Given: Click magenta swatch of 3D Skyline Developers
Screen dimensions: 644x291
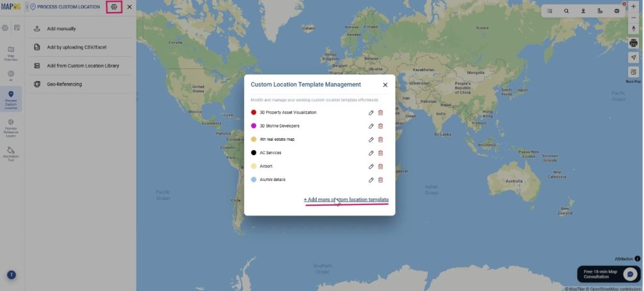Looking at the screenshot, I should (x=253, y=126).
